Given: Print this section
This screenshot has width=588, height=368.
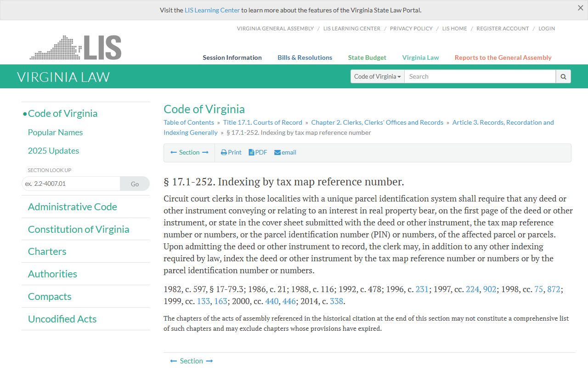Looking at the screenshot, I should point(231,152).
